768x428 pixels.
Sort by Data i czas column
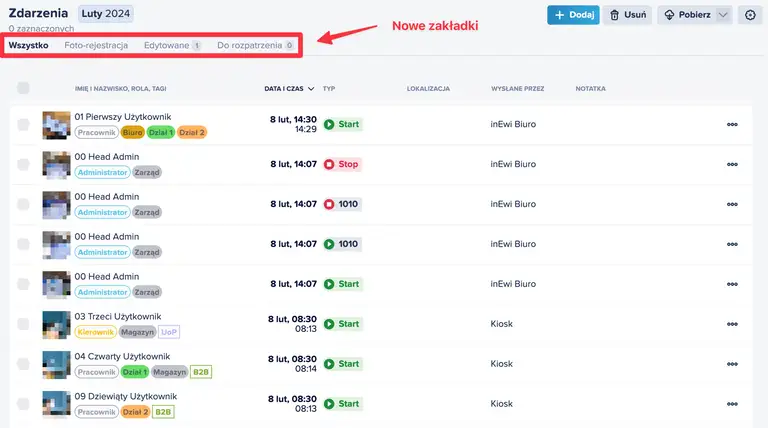tap(289, 89)
